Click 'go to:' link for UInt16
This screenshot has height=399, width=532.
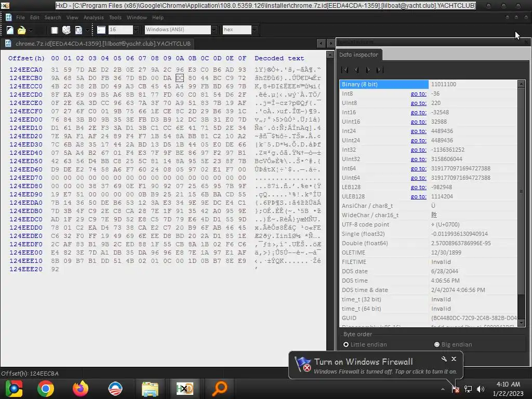coord(418,122)
